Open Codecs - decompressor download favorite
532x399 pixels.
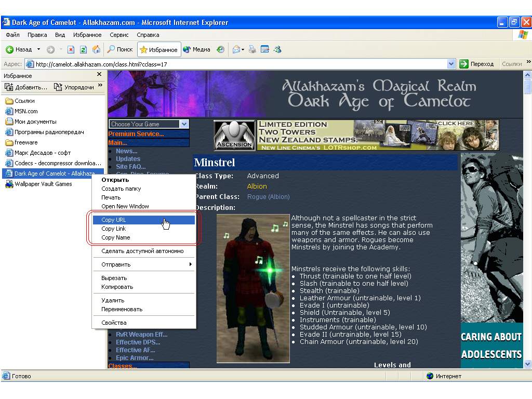[x=54, y=163]
